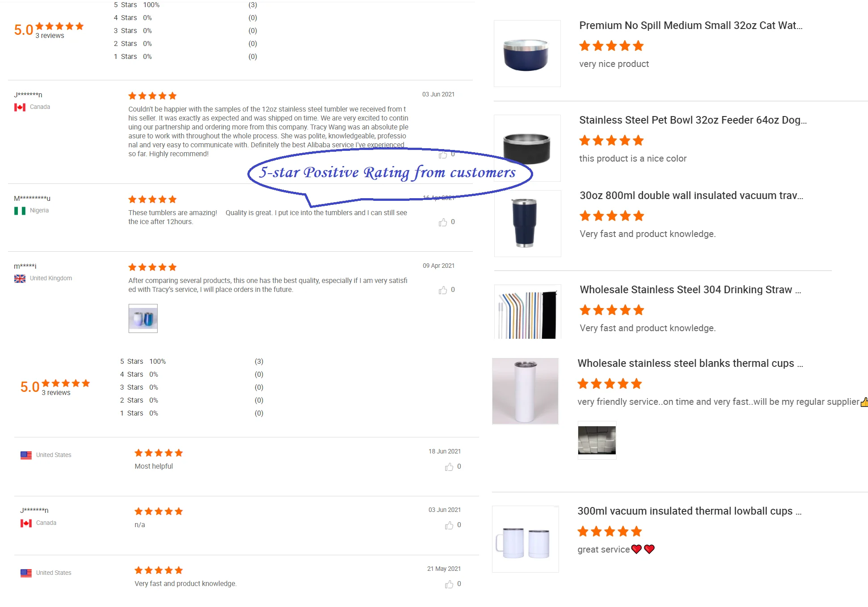Click the United Kingdom flag icon

click(20, 279)
